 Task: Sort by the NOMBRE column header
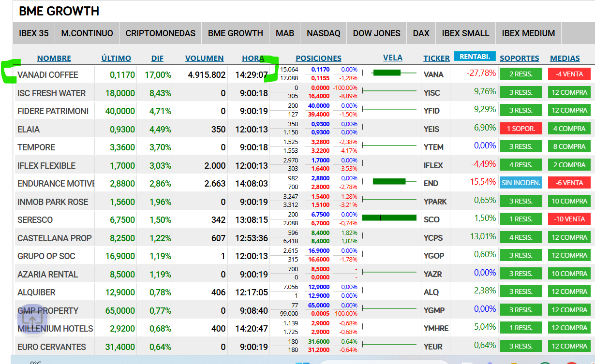pos(54,58)
